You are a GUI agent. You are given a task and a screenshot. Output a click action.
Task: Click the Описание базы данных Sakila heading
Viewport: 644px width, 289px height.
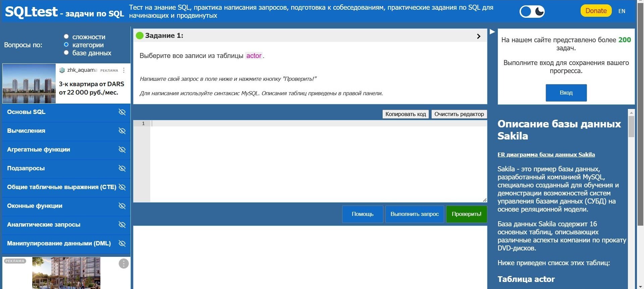pyautogui.click(x=559, y=130)
